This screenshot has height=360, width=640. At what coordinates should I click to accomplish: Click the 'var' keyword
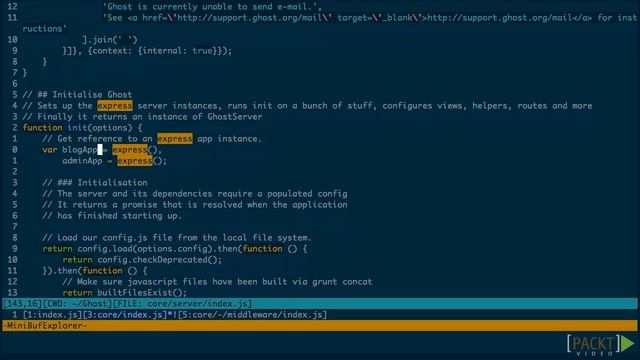pyautogui.click(x=50, y=150)
